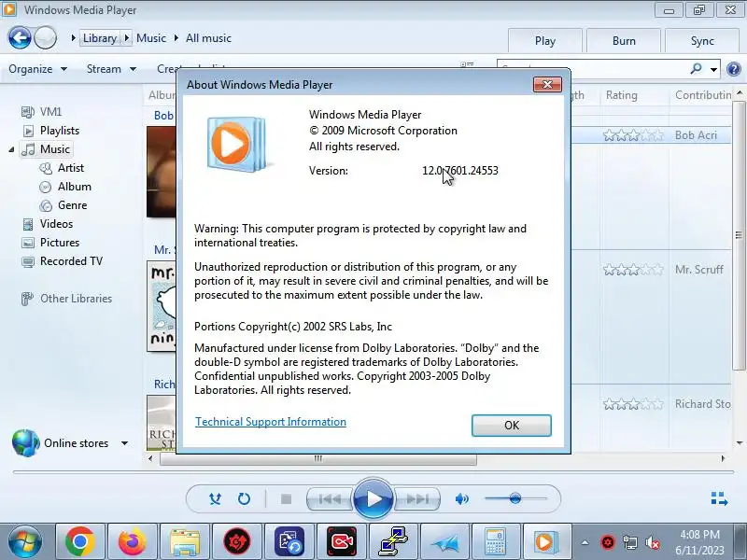Viewport: 747px width, 560px height.
Task: Rate the Richard Sto track stars
Action: tap(633, 404)
